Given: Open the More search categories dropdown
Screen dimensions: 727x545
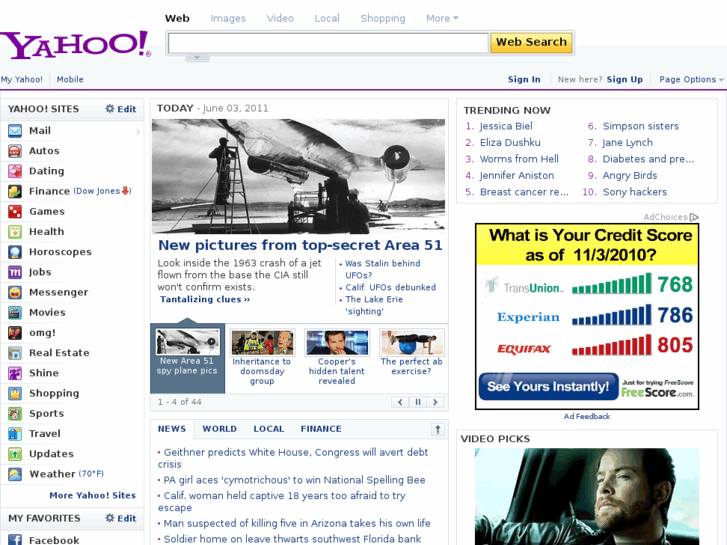Looking at the screenshot, I should point(442,19).
